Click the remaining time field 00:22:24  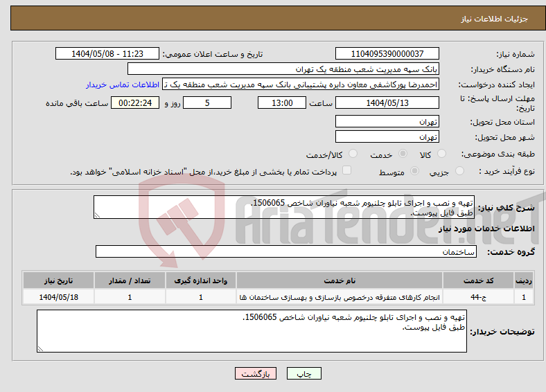point(135,103)
